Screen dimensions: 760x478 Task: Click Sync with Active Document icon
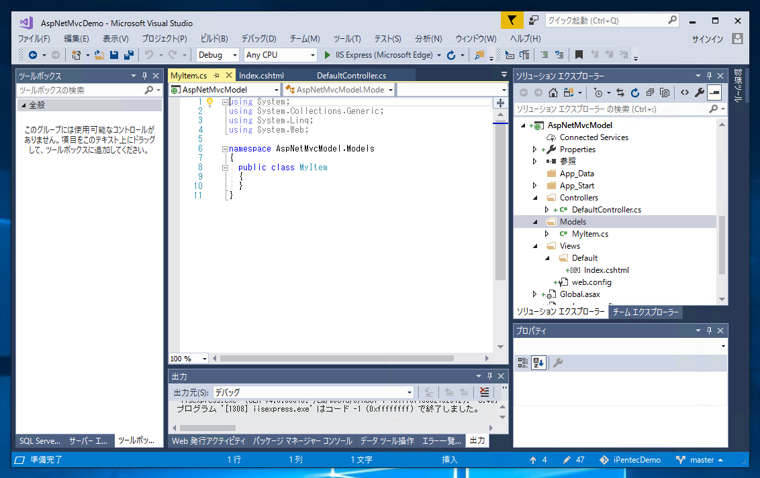[620, 93]
